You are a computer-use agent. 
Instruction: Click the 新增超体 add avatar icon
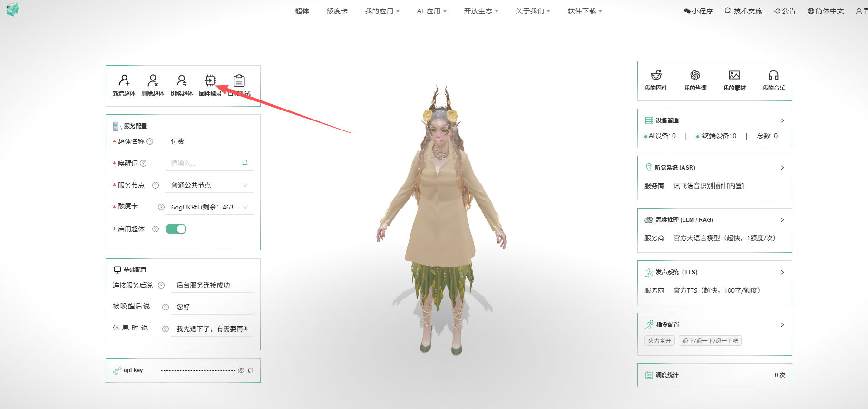click(x=124, y=80)
